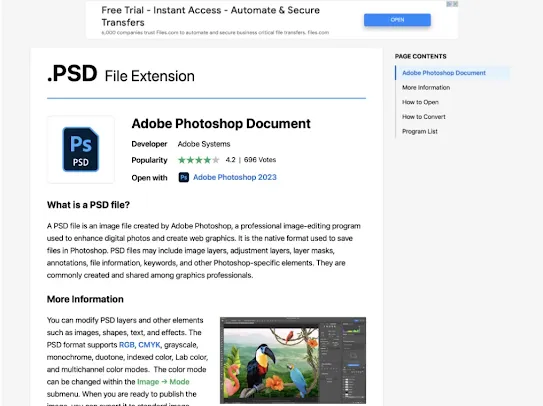Screen dimensions: 543x406
Task: Click the Image → Mode green text
Action: click(163, 382)
